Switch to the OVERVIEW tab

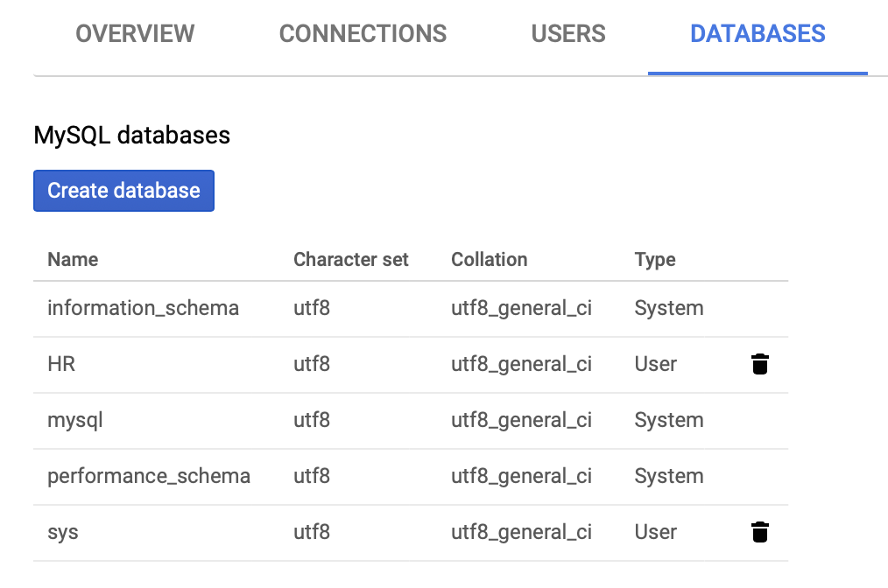[135, 33]
